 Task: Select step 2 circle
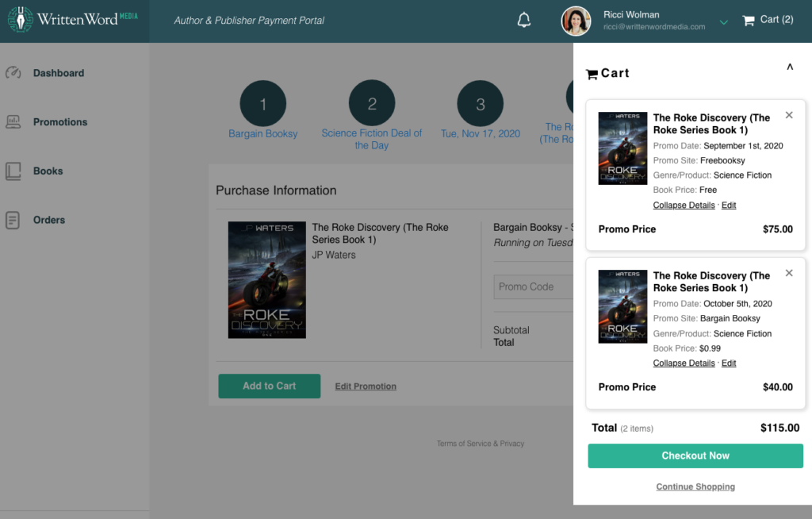pyautogui.click(x=372, y=103)
